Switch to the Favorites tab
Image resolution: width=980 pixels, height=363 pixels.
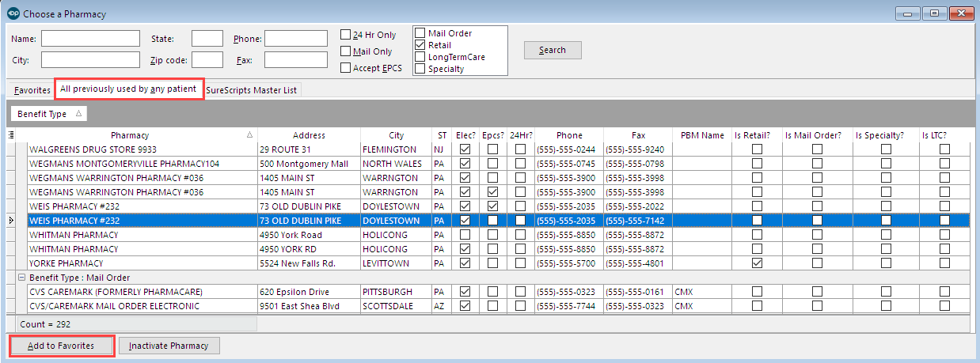coord(32,90)
